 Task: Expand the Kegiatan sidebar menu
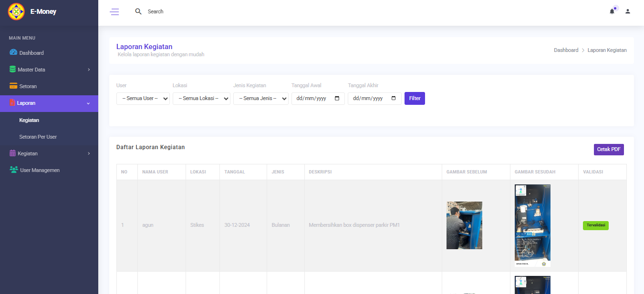[49, 153]
